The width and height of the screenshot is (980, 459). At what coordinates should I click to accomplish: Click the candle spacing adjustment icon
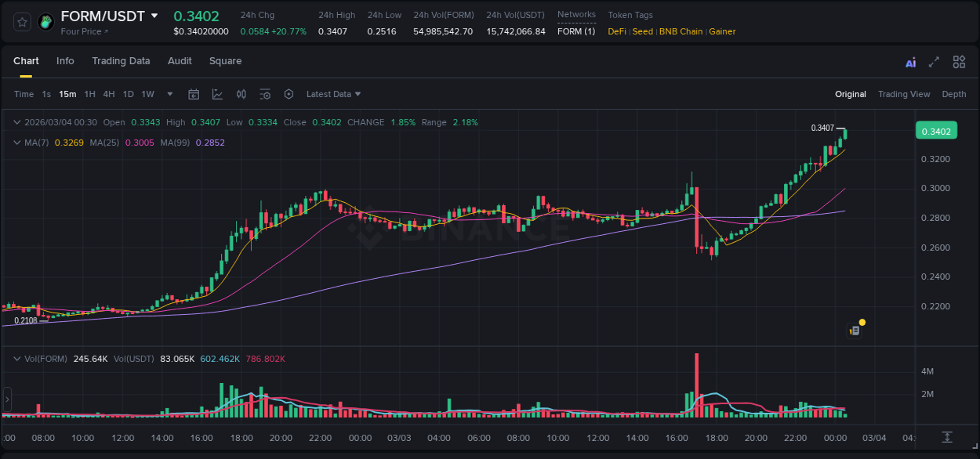pyautogui.click(x=241, y=93)
